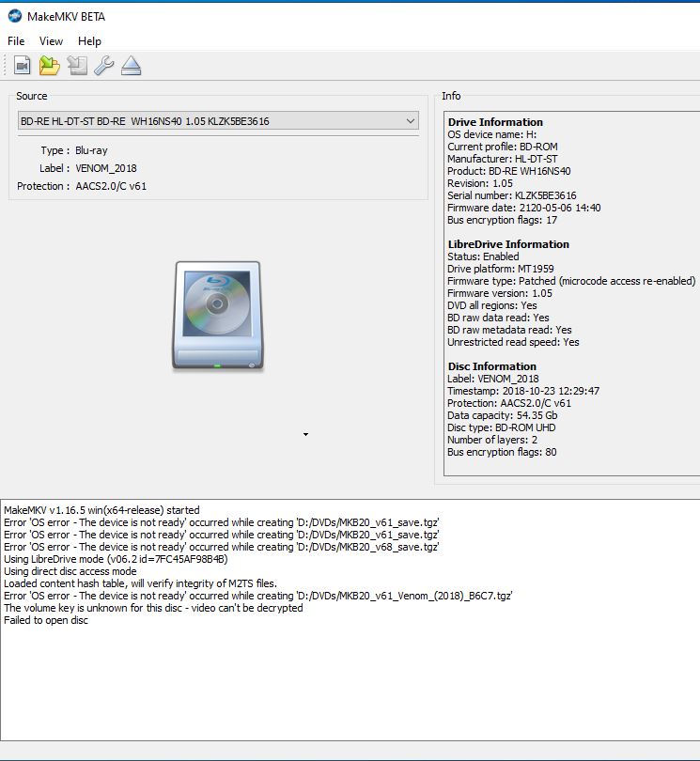Image resolution: width=700 pixels, height=761 pixels.
Task: Click the 'Drive platform: MT1959' line
Action: coord(501,269)
